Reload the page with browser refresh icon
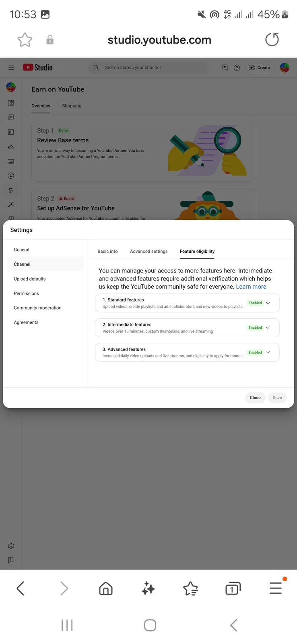The height and width of the screenshot is (644, 297). click(x=272, y=39)
